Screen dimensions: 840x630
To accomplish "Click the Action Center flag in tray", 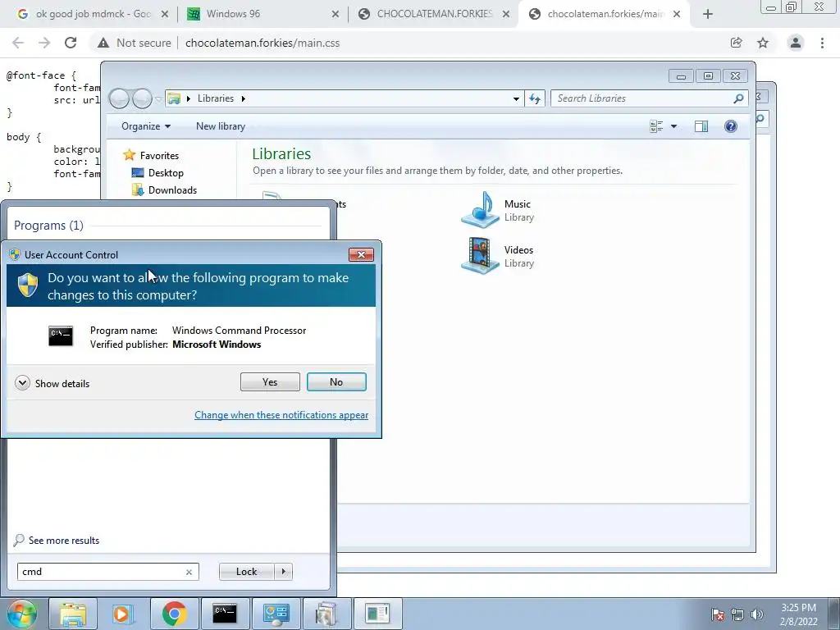I will (717, 614).
